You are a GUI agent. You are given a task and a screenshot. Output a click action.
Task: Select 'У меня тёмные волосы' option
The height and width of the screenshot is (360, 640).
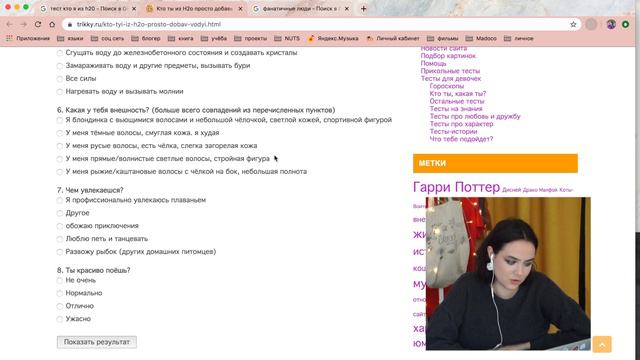pos(60,133)
